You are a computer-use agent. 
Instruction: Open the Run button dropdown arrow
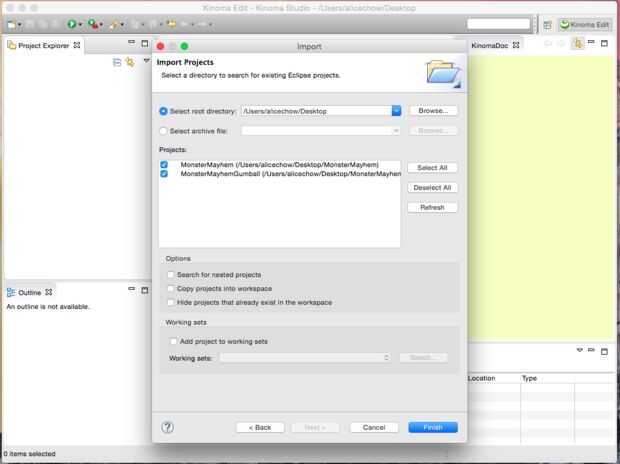80,25
